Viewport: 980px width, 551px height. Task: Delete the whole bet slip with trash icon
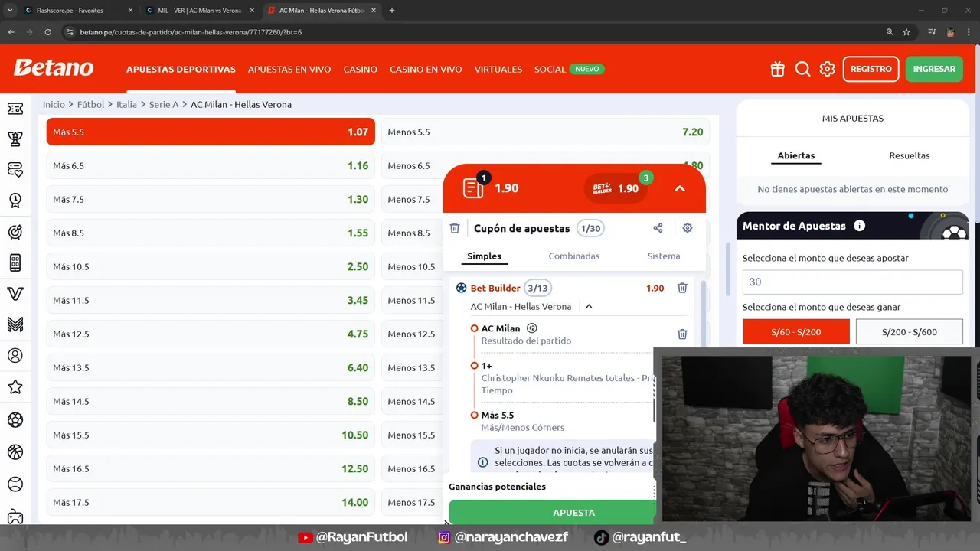[x=455, y=228]
